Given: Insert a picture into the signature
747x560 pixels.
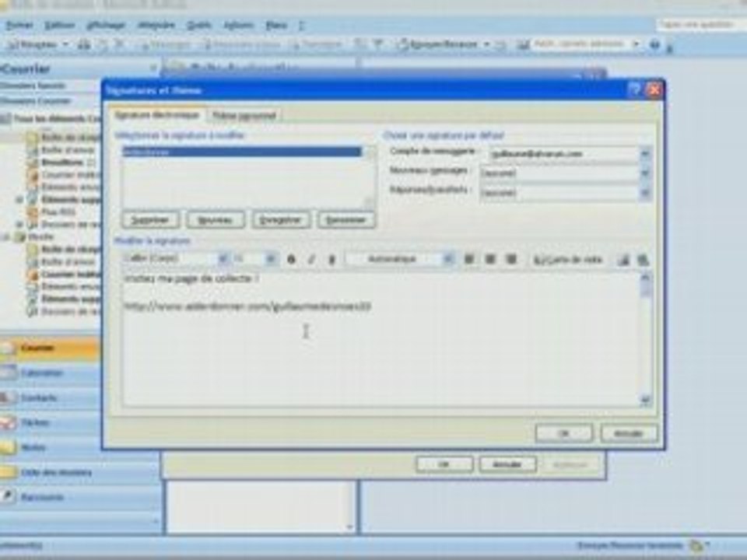Looking at the screenshot, I should (623, 260).
